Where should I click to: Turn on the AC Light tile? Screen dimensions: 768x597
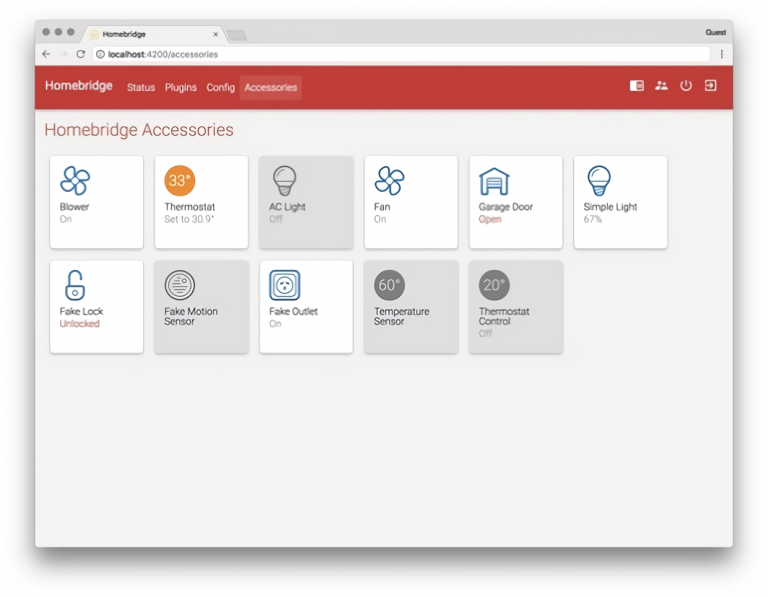[x=305, y=201]
